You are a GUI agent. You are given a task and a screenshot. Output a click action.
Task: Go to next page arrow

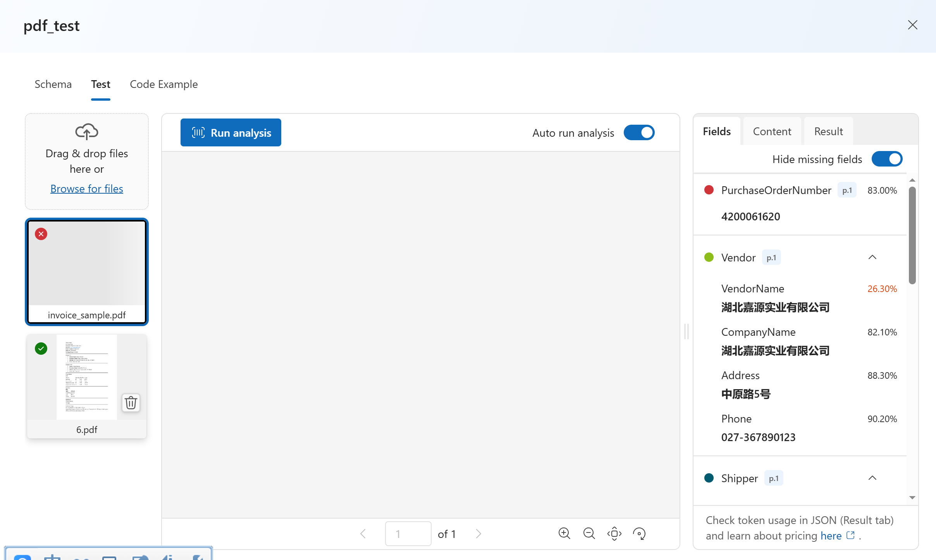click(478, 534)
